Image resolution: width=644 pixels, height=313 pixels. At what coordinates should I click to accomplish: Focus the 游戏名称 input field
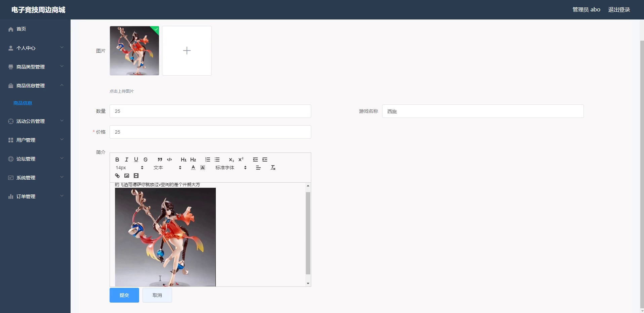483,111
